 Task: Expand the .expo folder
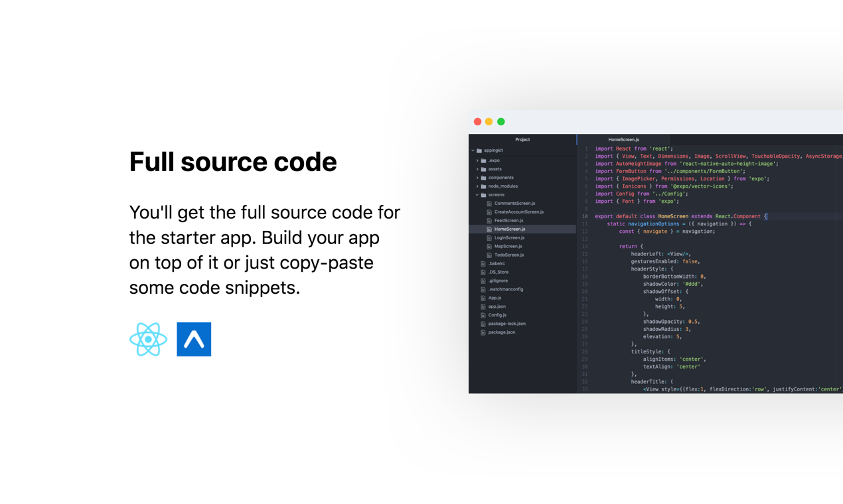pos(476,160)
